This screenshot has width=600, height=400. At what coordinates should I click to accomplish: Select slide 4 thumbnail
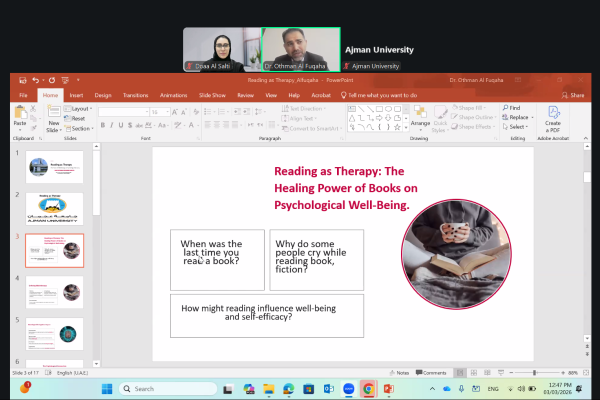point(54,292)
